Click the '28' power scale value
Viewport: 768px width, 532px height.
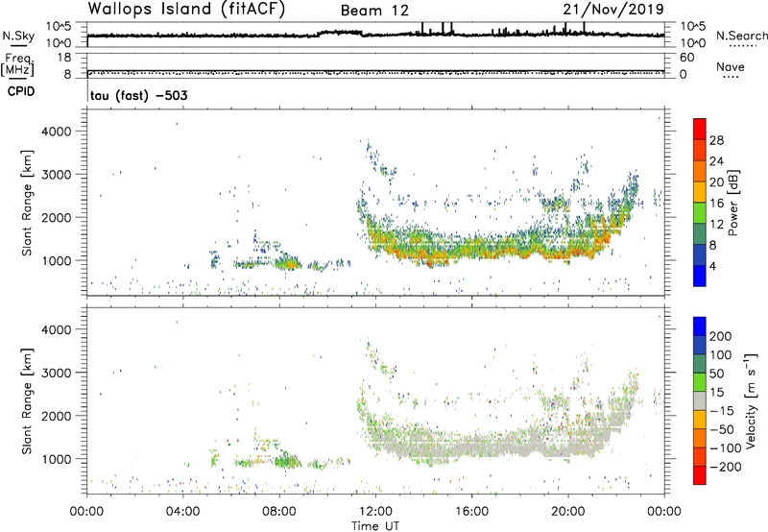pos(716,140)
